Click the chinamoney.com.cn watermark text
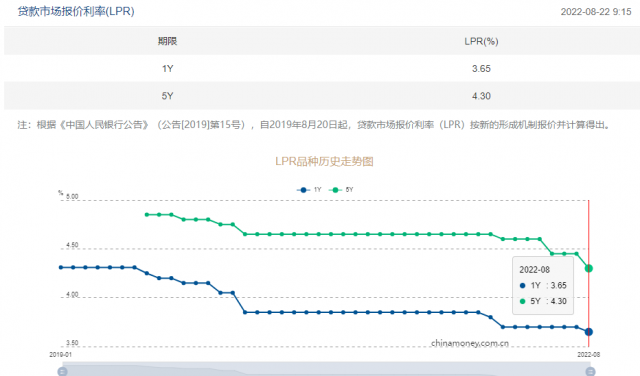640x376 pixels. pos(470,343)
